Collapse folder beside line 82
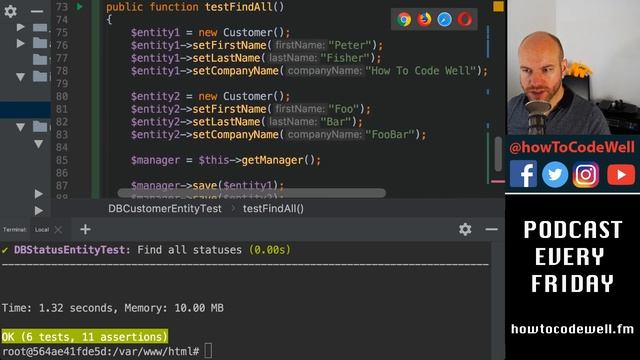The image size is (640, 360). [x=20, y=127]
